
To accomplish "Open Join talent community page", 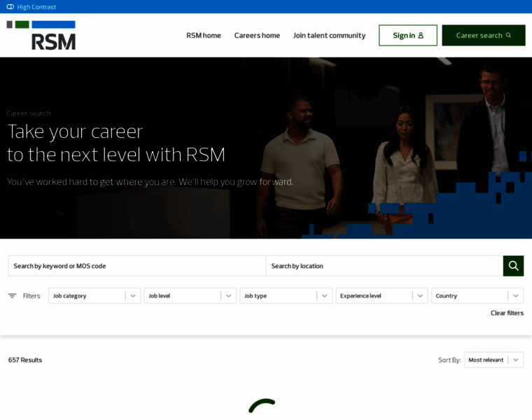I will coord(329,35).
